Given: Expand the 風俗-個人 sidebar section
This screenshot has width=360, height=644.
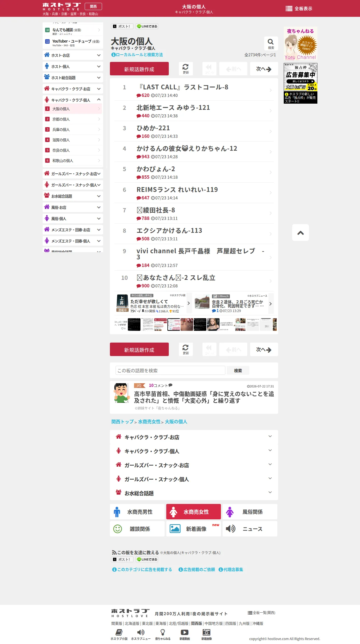Looking at the screenshot, I should (x=73, y=218).
